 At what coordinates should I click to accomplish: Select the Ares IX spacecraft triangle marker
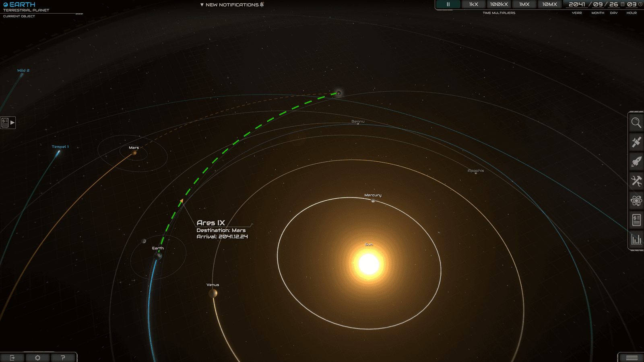tap(182, 200)
